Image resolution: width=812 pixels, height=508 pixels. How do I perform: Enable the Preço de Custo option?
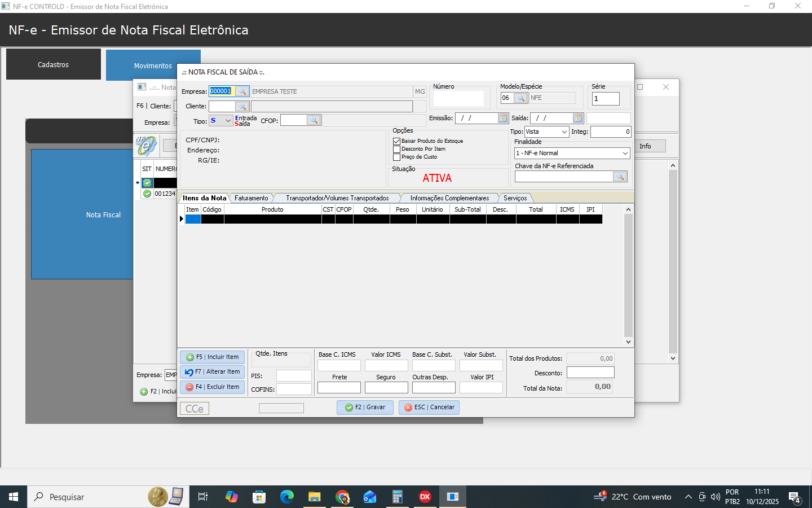[397, 157]
